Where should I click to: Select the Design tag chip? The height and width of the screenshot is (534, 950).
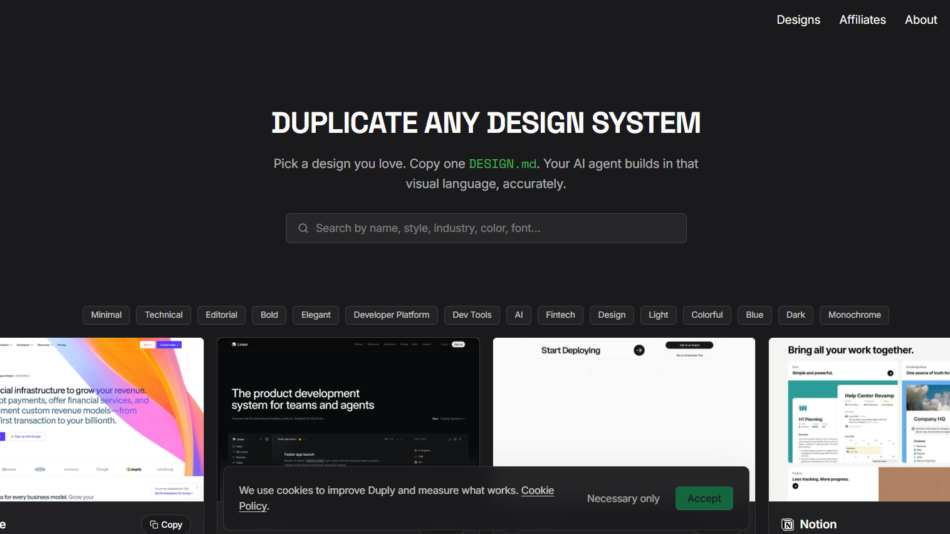coord(611,315)
